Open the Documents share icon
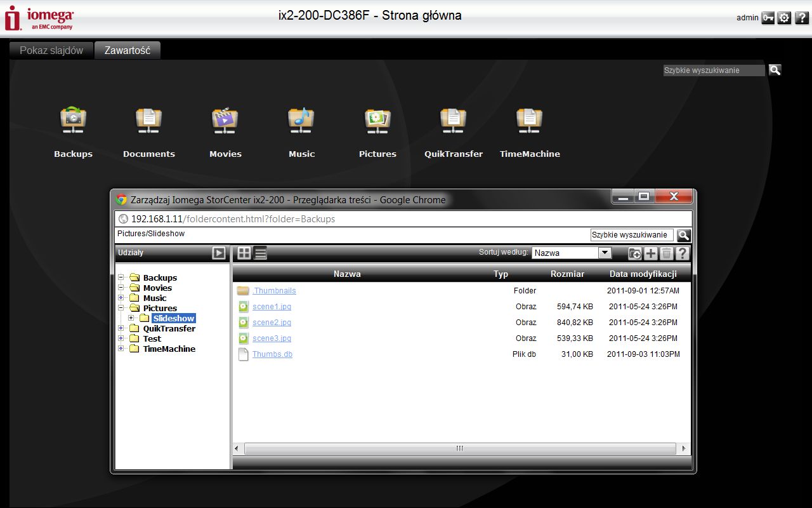Image resolution: width=812 pixels, height=508 pixels. (148, 120)
